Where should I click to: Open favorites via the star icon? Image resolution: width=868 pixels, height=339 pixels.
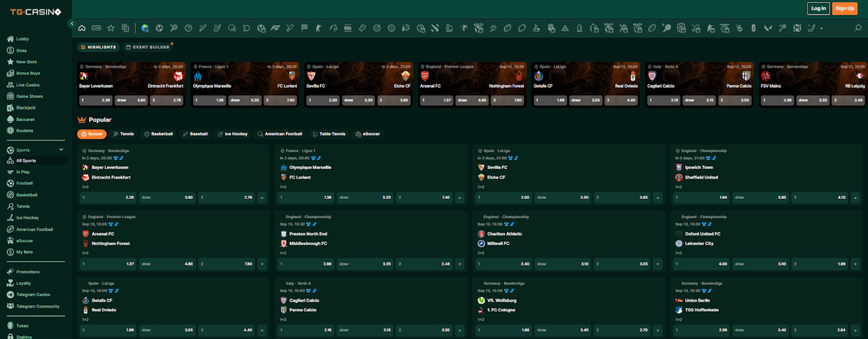click(x=111, y=28)
